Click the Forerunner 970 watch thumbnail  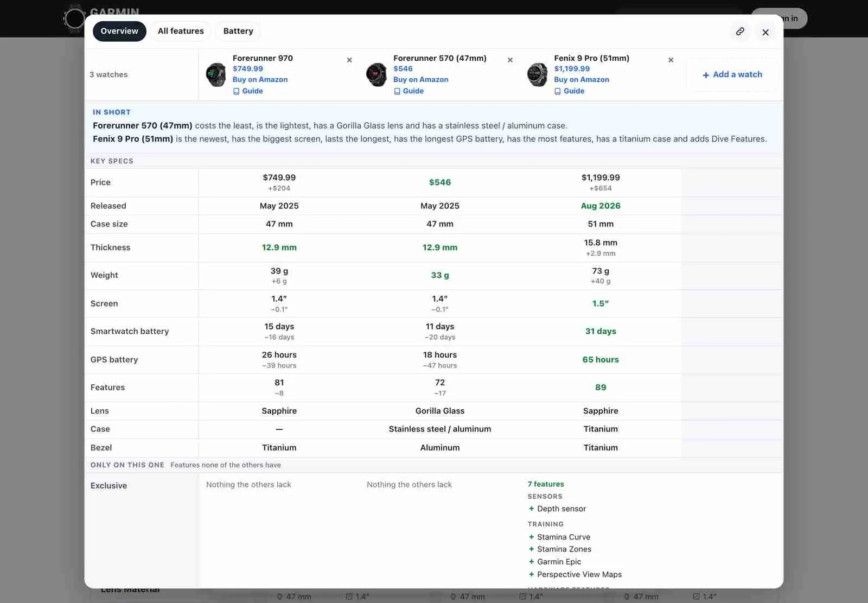tap(216, 74)
